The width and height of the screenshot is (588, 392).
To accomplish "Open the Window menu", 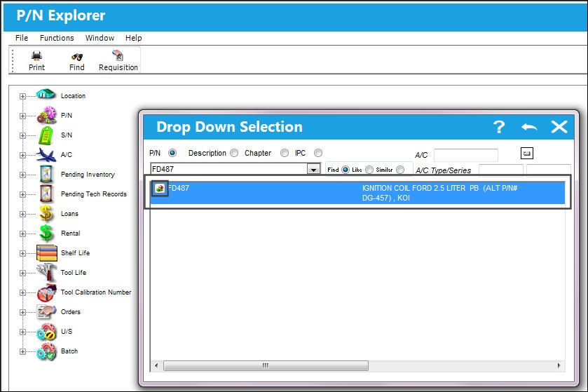I will [100, 38].
